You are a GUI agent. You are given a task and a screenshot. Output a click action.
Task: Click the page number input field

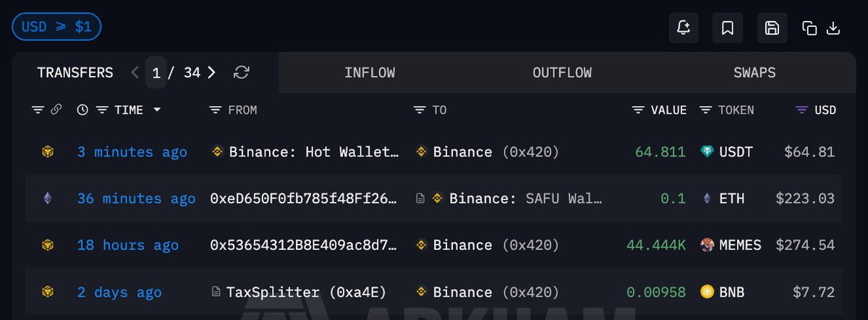(x=156, y=72)
